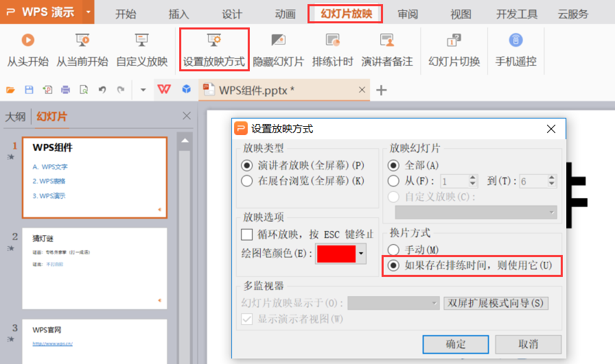This screenshot has width=615, height=364.
Task: Click the open folder toolbar icon
Action: click(10, 90)
